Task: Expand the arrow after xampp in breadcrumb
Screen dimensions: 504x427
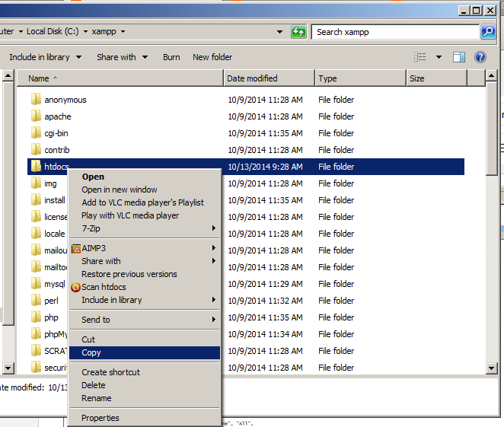Action: 123,31
